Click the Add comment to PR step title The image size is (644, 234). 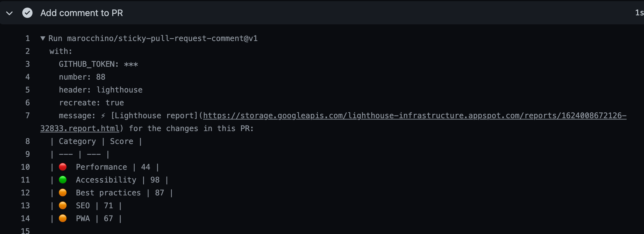click(x=82, y=13)
